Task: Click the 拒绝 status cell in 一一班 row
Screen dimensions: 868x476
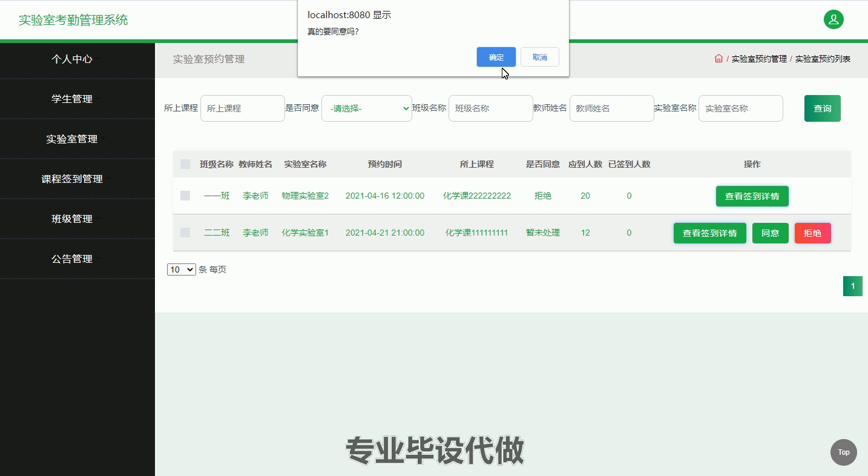Action: pos(543,196)
